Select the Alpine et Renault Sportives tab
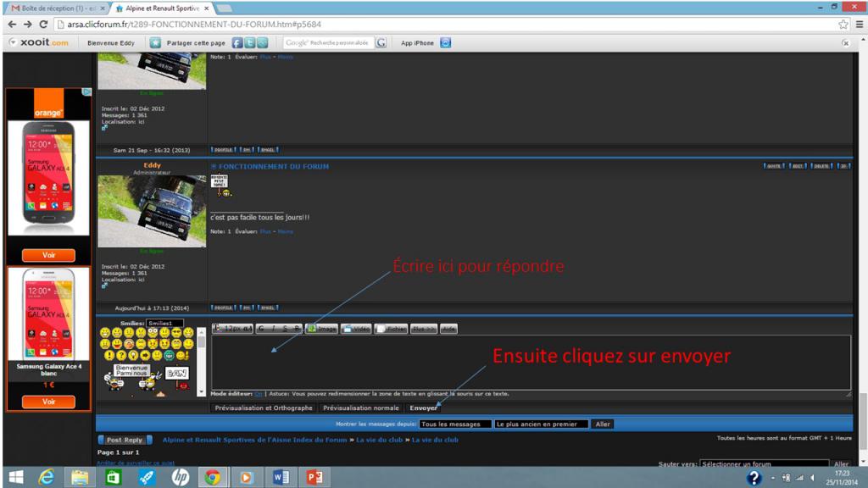The width and height of the screenshot is (868, 488). (162, 8)
